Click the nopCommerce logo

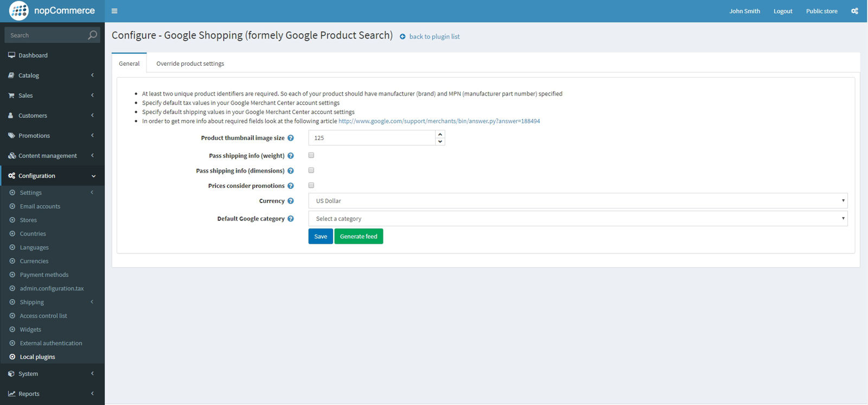(x=52, y=11)
